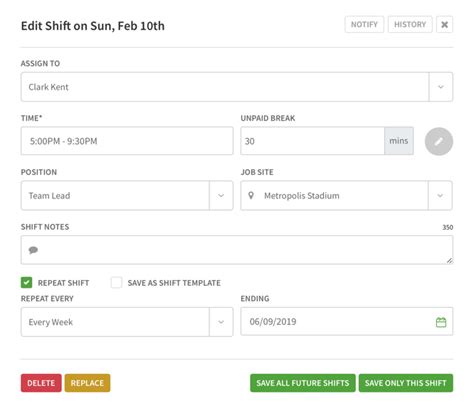Screen dimensions: 474x413
Task: Click the Time field showing 5:00PM - 9:30PM
Action: point(127,141)
